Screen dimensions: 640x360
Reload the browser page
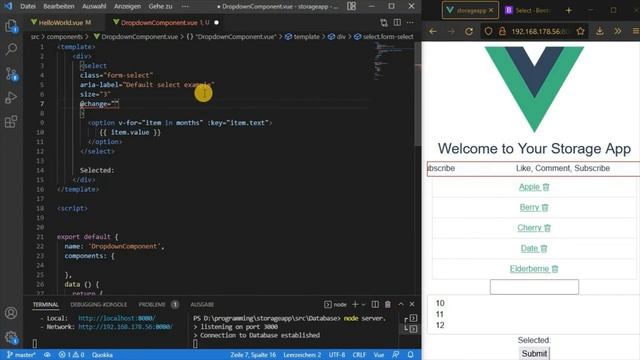[x=469, y=31]
